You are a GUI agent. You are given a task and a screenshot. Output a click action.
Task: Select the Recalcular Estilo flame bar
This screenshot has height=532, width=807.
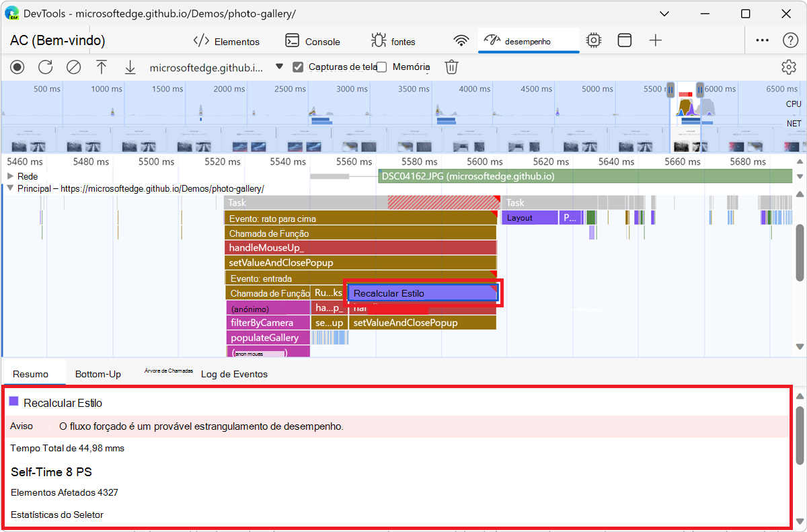[x=422, y=293]
